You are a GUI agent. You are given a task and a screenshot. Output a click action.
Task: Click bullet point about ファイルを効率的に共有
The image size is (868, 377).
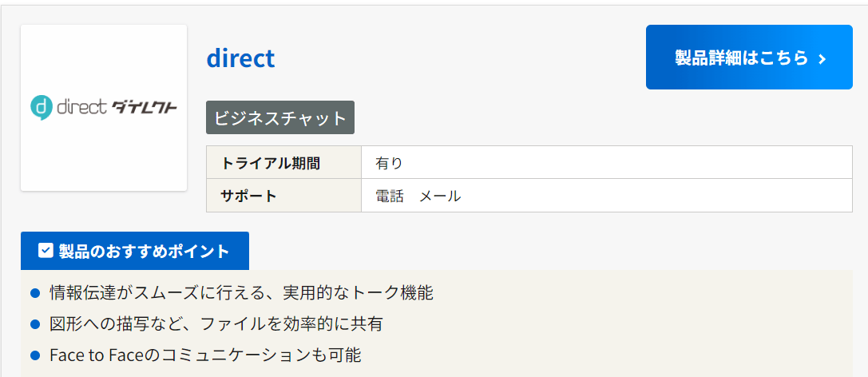216,323
